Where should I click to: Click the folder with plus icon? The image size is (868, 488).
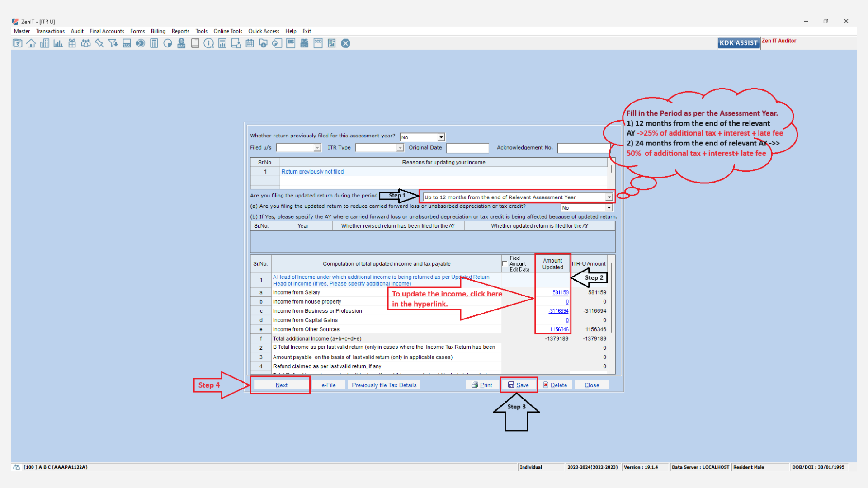coord(263,43)
